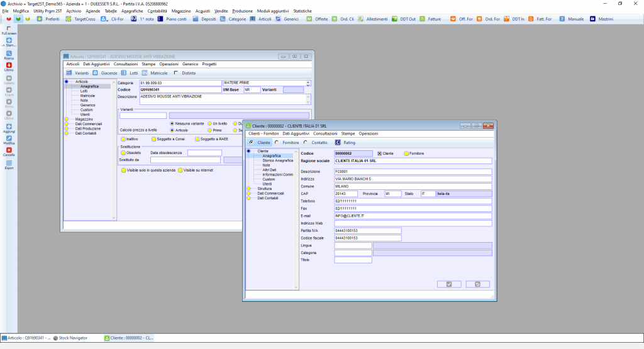Expand Struttura node in Cliente tree
Viewport: 644px width, 349px height.
(248, 189)
